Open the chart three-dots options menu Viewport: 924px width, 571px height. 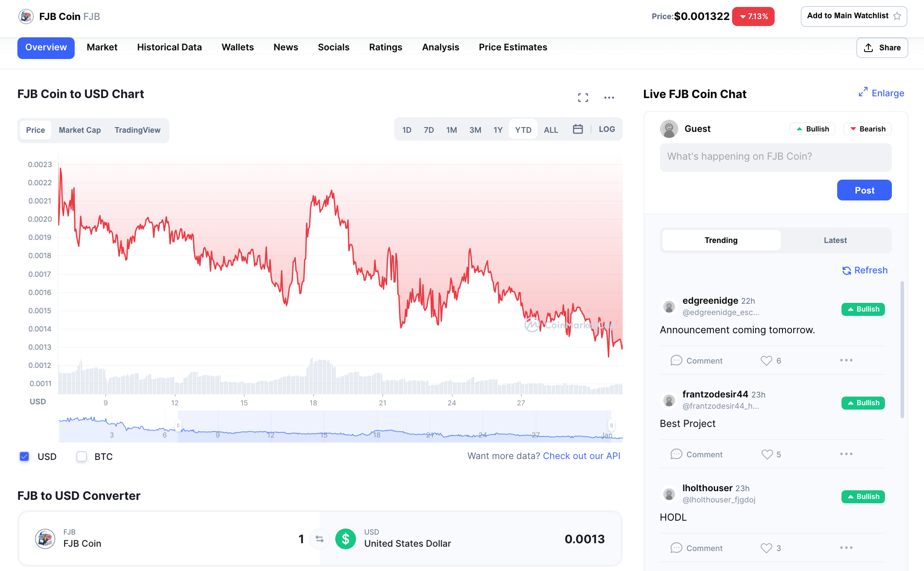click(x=609, y=98)
